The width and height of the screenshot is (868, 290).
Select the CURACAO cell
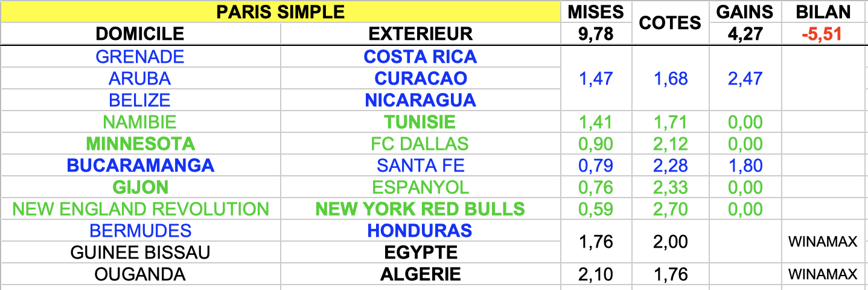click(421, 79)
